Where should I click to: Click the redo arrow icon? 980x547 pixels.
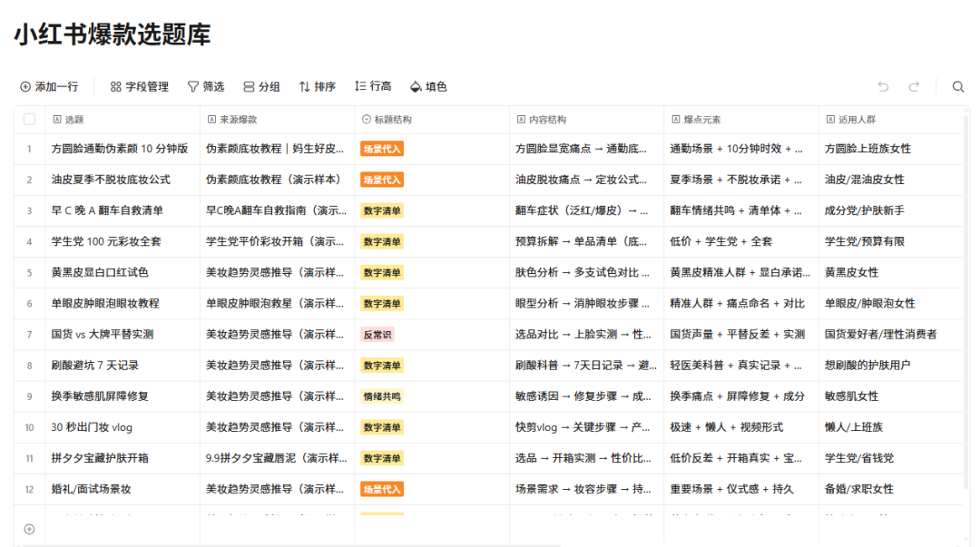tap(914, 87)
